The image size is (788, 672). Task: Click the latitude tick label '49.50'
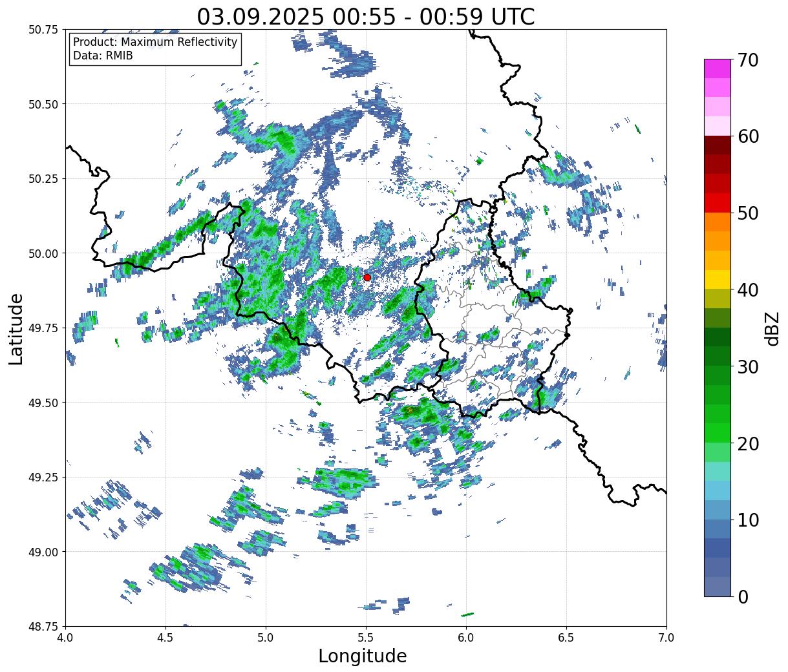coord(43,403)
